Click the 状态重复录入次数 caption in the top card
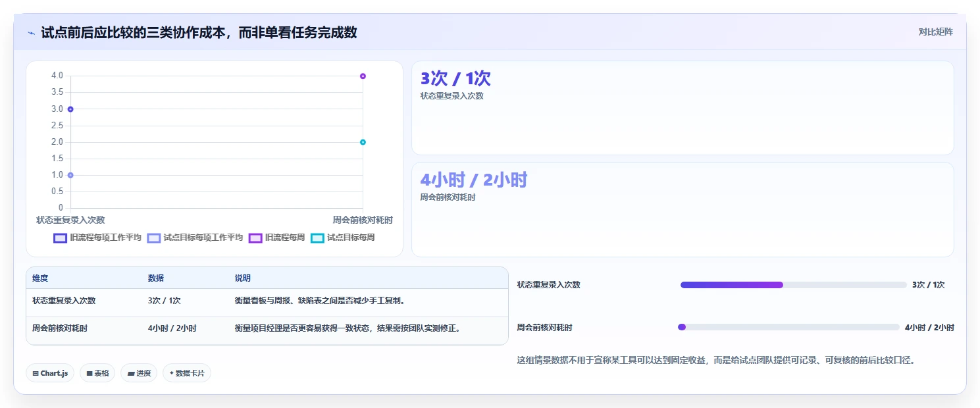 pos(452,96)
